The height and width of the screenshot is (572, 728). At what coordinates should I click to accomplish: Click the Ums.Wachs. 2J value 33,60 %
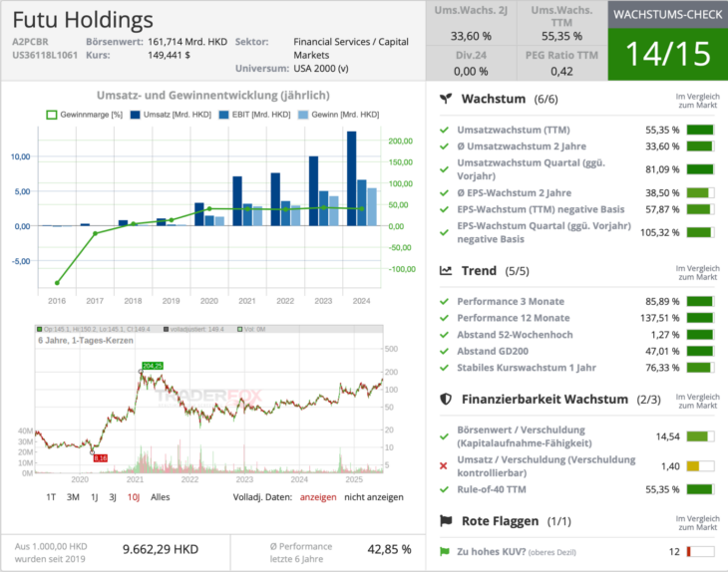[471, 36]
